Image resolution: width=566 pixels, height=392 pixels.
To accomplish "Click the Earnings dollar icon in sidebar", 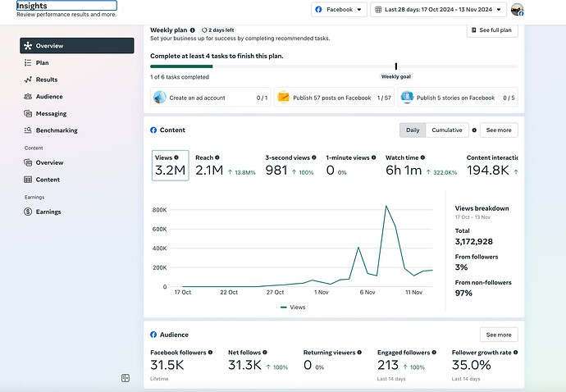I will click(x=28, y=212).
